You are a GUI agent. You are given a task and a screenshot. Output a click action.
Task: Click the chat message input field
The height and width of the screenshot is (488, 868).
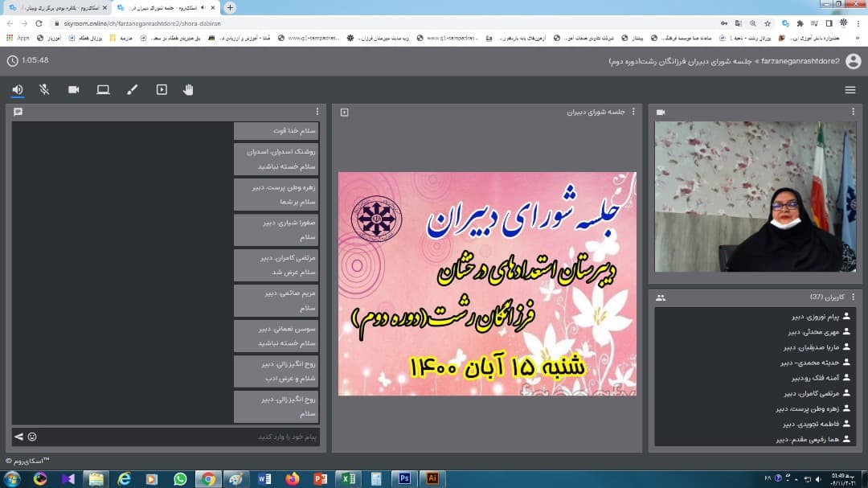(177, 437)
